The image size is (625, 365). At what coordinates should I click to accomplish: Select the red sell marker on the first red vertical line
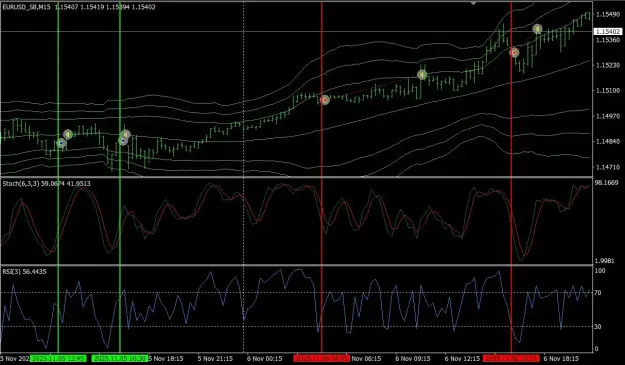325,100
